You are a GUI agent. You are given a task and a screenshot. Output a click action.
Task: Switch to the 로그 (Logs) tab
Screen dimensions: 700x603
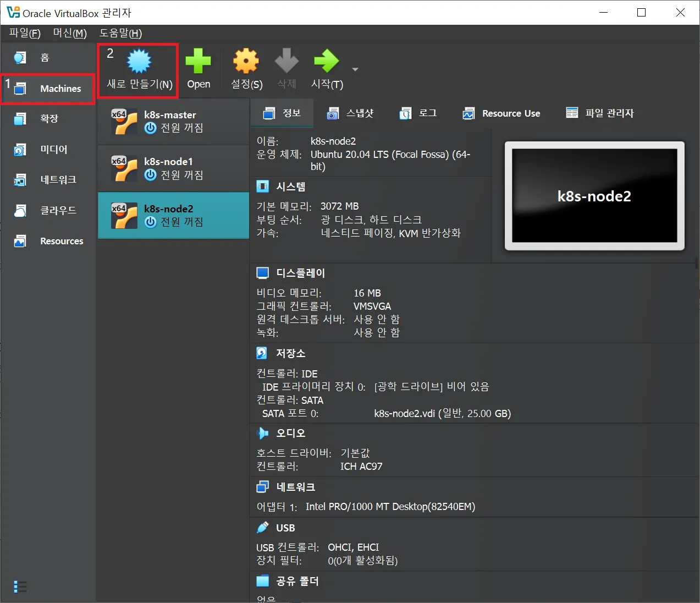pos(418,113)
